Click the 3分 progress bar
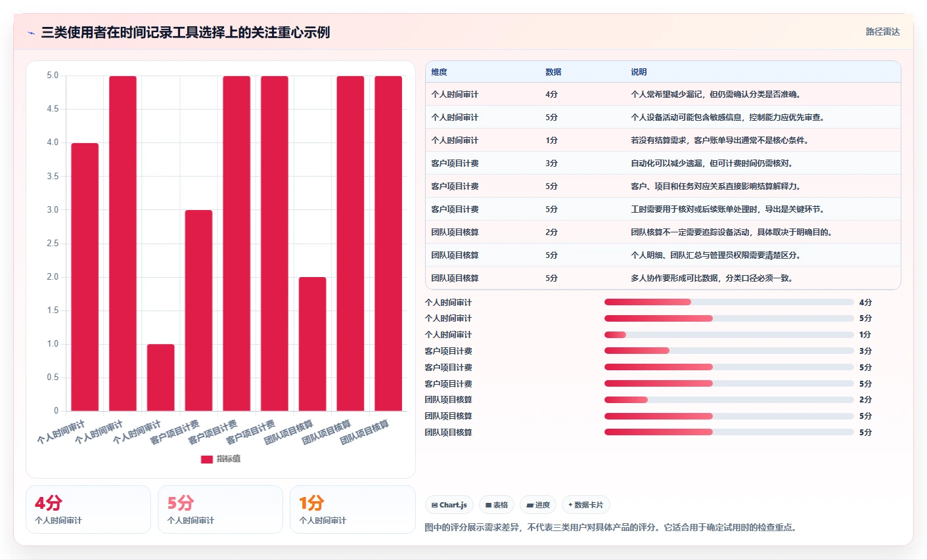Viewport: 927px width, 560px height. point(729,351)
